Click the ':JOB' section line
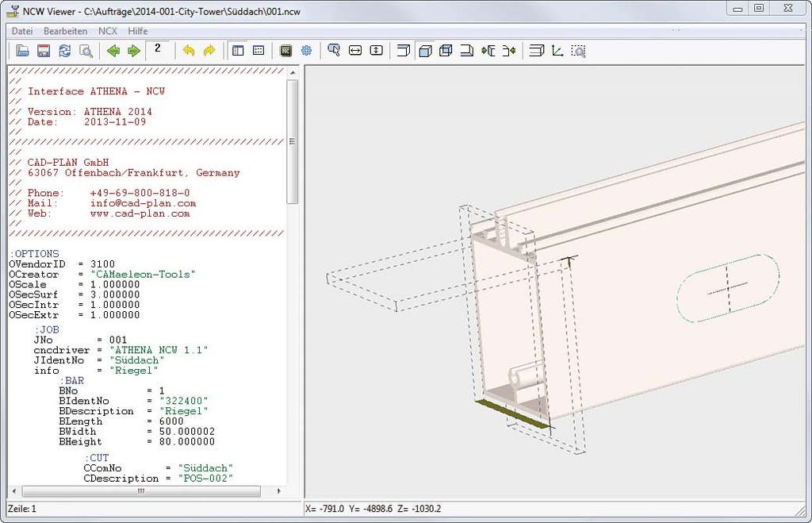 click(x=47, y=329)
